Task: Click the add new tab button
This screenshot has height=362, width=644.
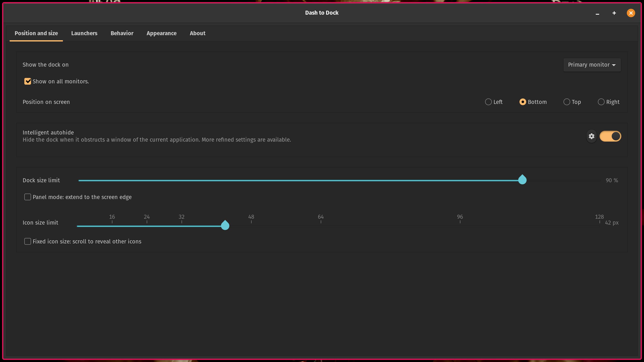Action: [614, 12]
